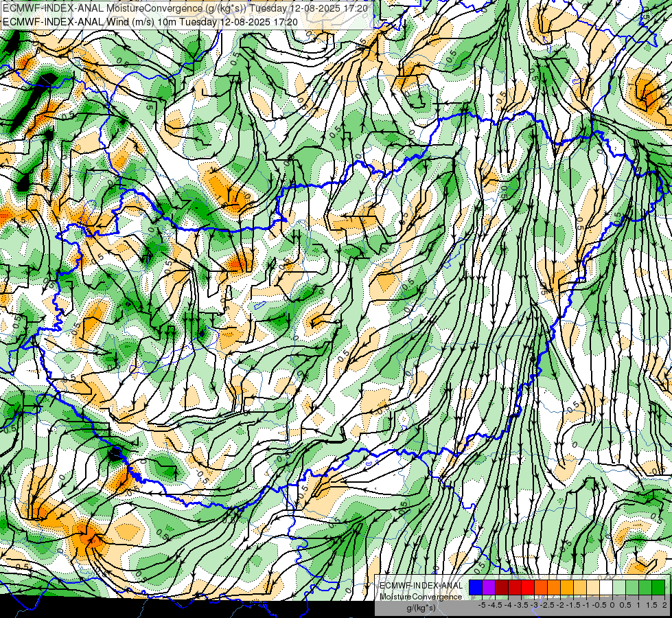Click the swatch between -2.5 and -2
672x618 pixels.
(554, 587)
